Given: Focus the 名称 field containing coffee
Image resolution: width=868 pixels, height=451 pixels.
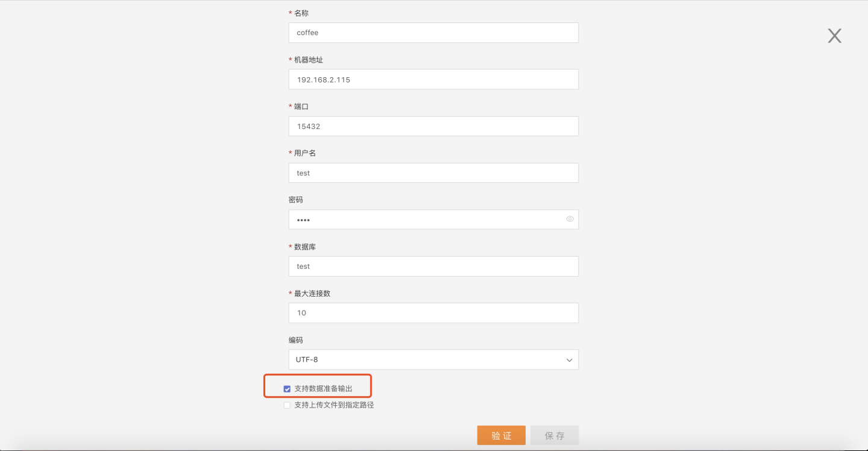Looking at the screenshot, I should [x=433, y=33].
